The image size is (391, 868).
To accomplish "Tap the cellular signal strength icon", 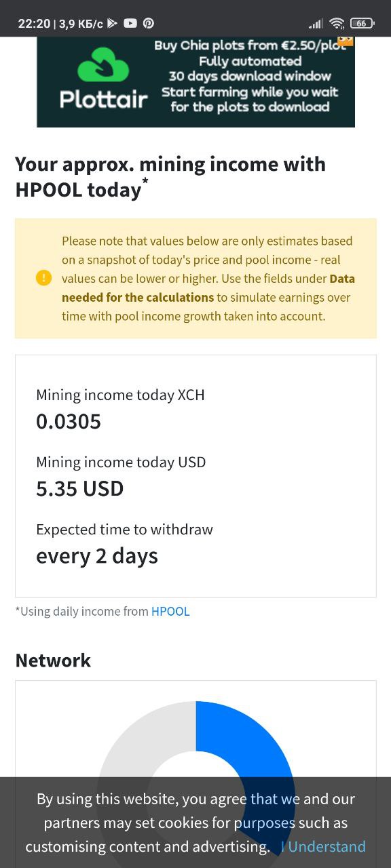I will coord(316,24).
